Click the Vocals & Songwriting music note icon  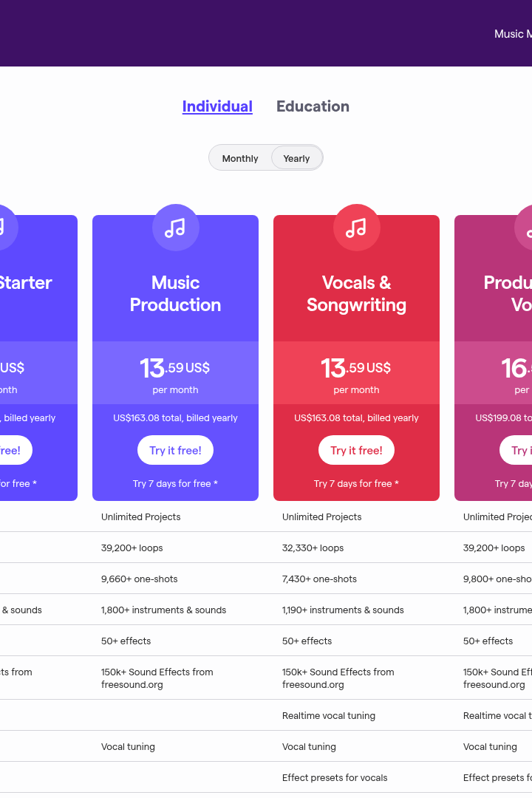[356, 228]
